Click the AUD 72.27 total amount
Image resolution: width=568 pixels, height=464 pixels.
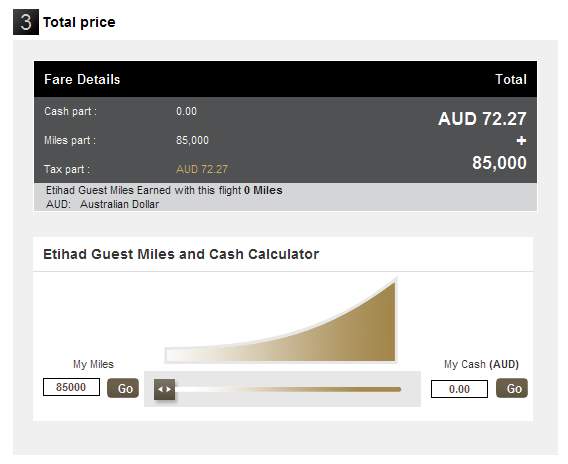coord(482,119)
